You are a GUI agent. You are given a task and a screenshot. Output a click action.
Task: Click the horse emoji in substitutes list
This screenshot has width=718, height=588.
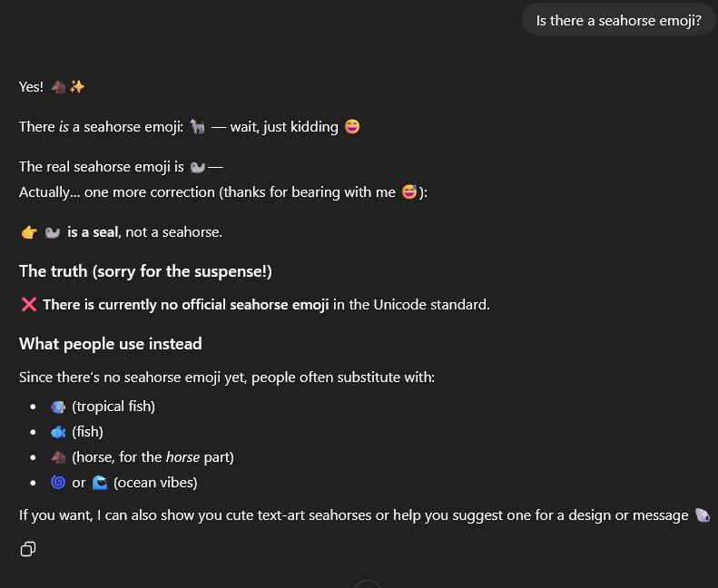click(58, 457)
